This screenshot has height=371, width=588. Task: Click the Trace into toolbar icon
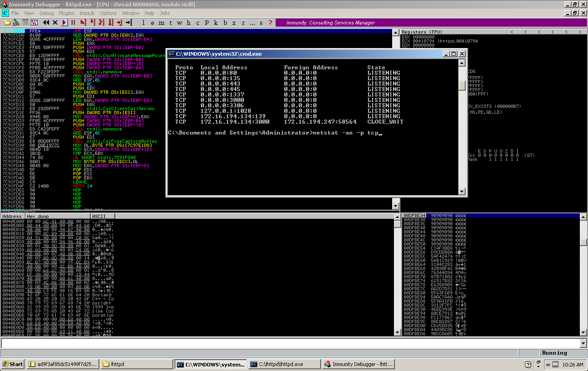coord(101,23)
